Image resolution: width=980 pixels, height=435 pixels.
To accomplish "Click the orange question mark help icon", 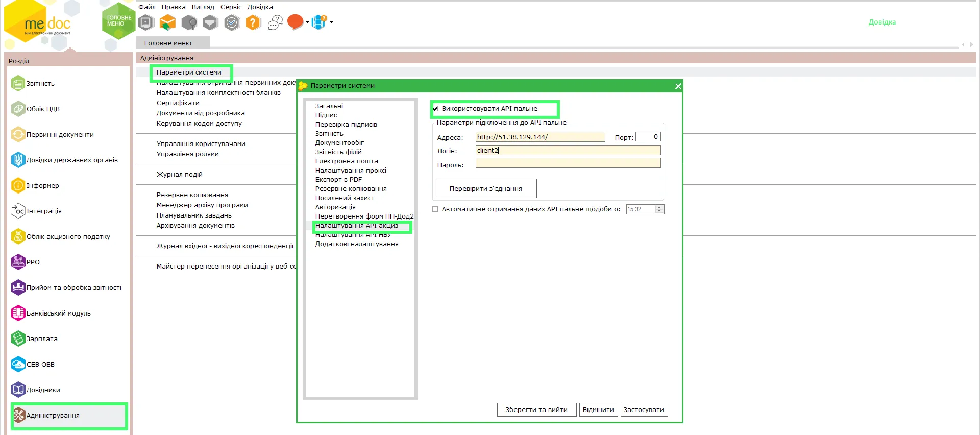I will pos(253,22).
